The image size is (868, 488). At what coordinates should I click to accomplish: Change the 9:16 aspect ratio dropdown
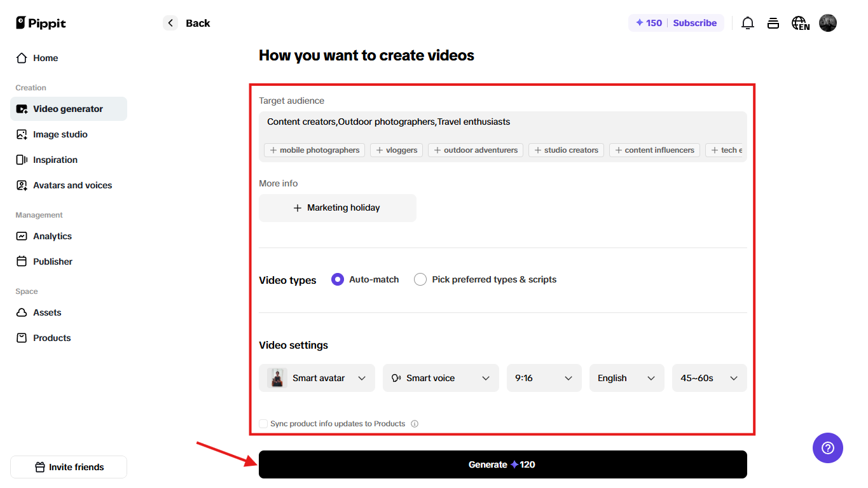[544, 377]
